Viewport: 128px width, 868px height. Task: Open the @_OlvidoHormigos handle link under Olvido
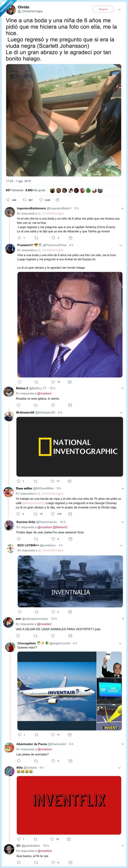click(30, 11)
